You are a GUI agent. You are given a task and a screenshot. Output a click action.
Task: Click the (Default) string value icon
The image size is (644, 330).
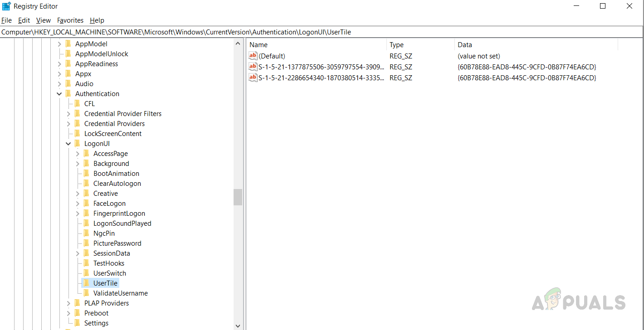pos(253,56)
